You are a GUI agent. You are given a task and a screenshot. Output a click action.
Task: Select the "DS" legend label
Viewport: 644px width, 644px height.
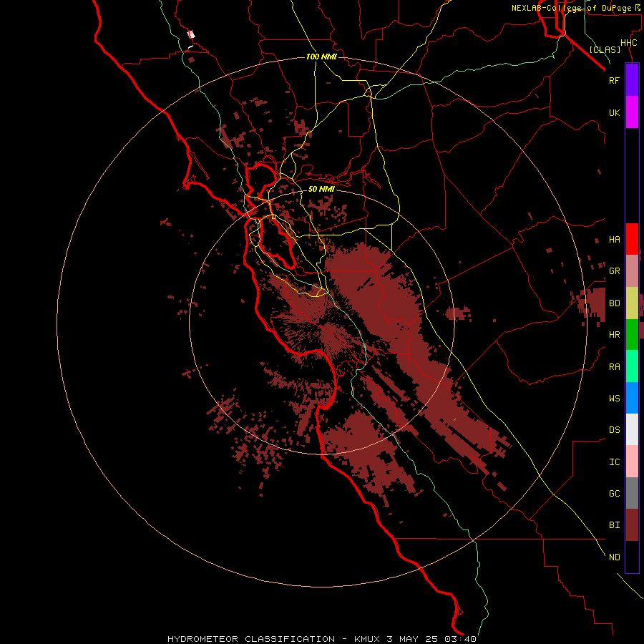pyautogui.click(x=614, y=430)
